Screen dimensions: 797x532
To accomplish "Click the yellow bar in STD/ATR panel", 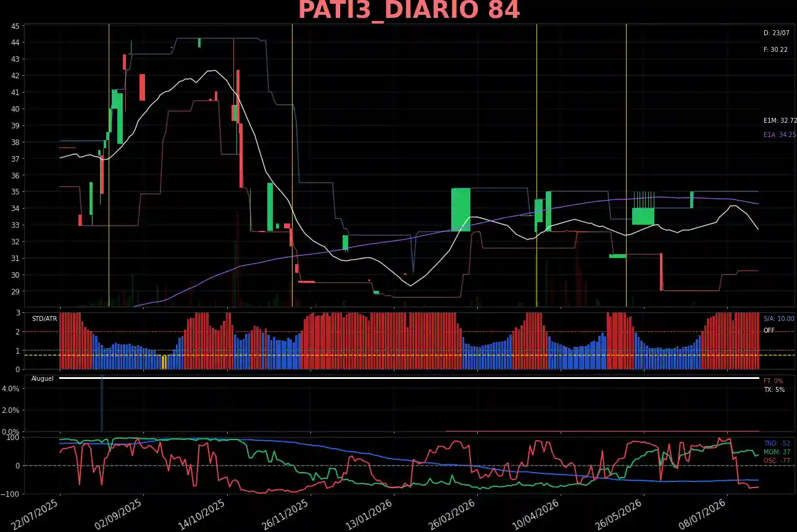I will click(x=164, y=362).
